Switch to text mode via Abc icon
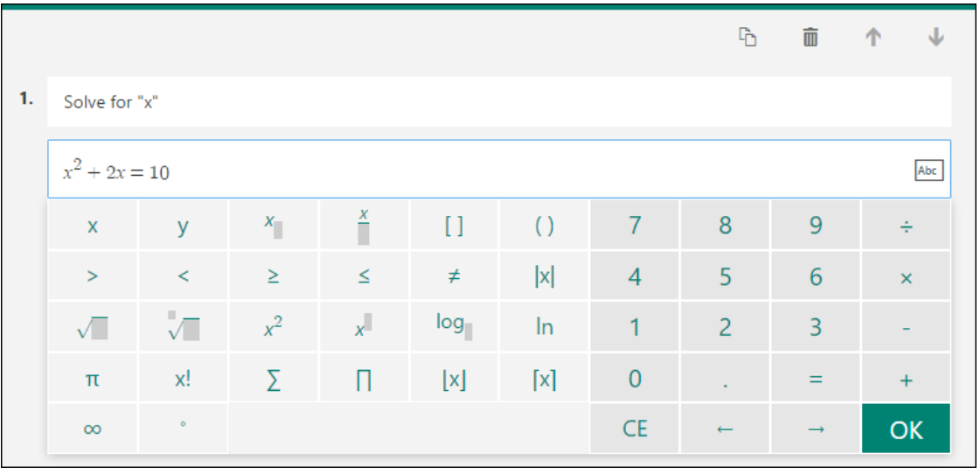The image size is (980, 474). pos(928,170)
